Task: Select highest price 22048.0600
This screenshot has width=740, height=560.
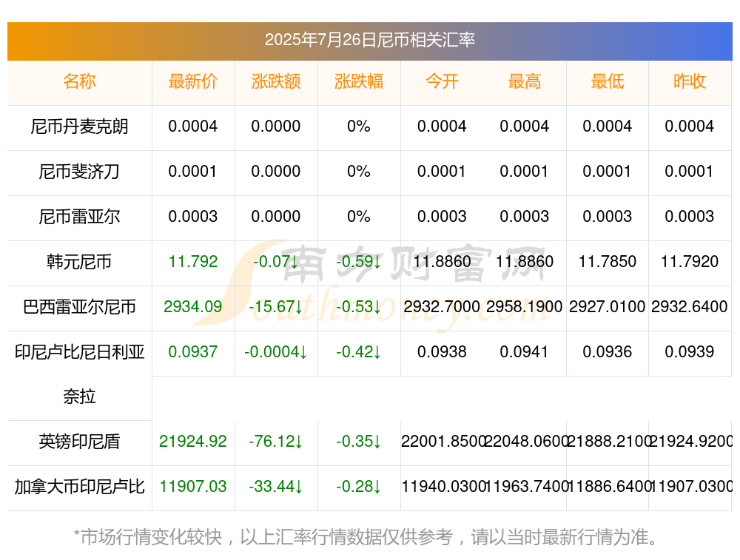Action: tap(525, 442)
